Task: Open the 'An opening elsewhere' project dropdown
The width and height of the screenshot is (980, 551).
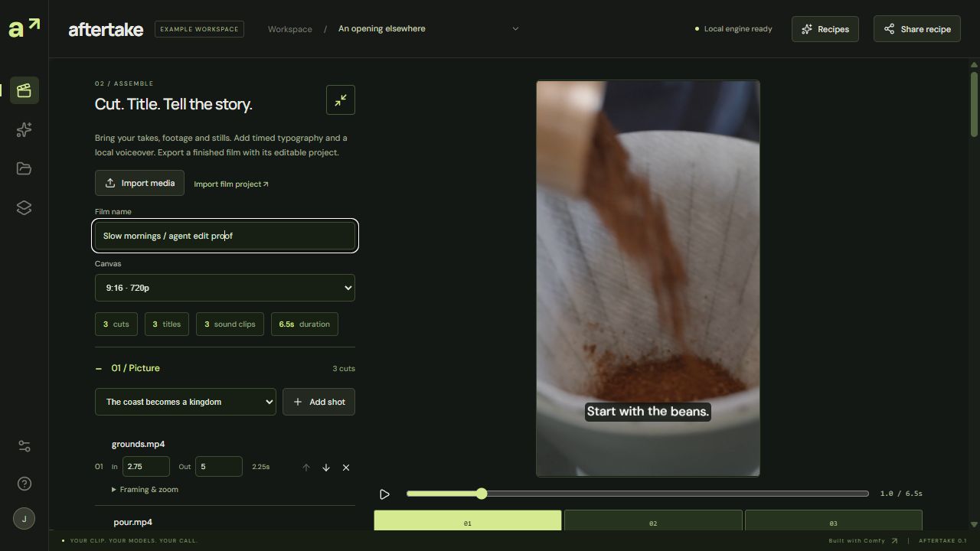Action: coord(429,29)
